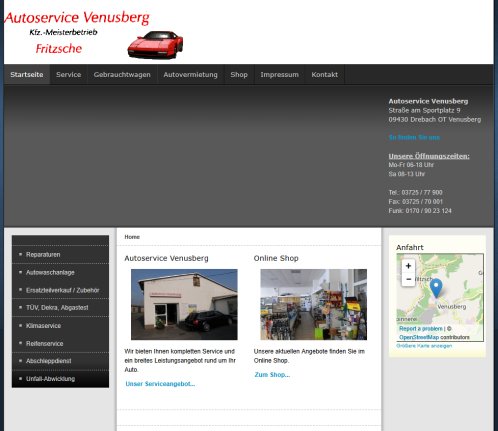
Task: Open Reparaturen in the sidebar
Action: click(x=60, y=255)
